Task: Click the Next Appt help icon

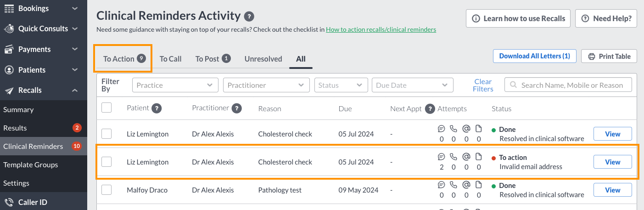Action: point(430,109)
